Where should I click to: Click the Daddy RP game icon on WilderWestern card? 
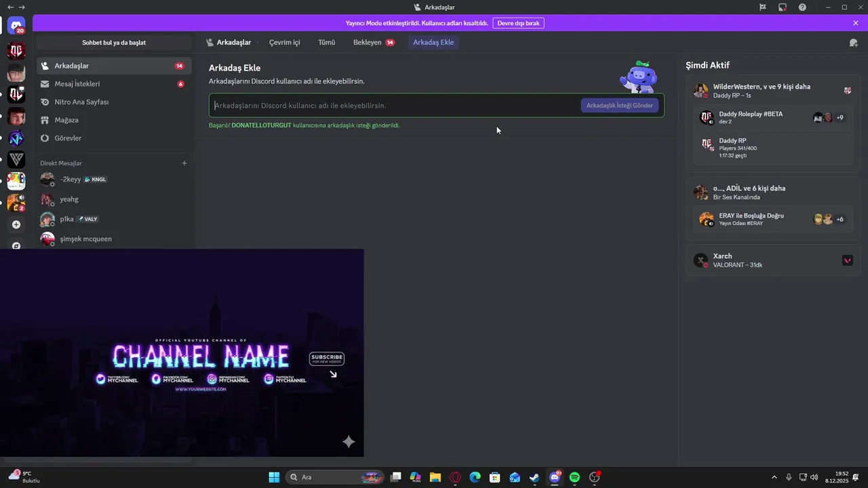coord(847,91)
